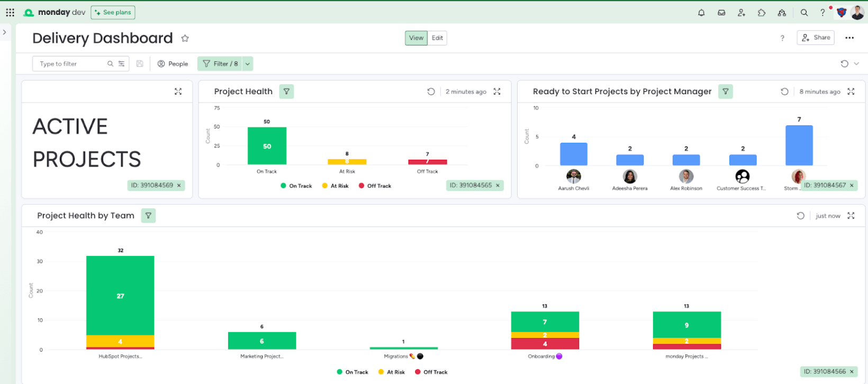This screenshot has height=384, width=868.
Task: Click the invite members icon
Action: (x=742, y=13)
